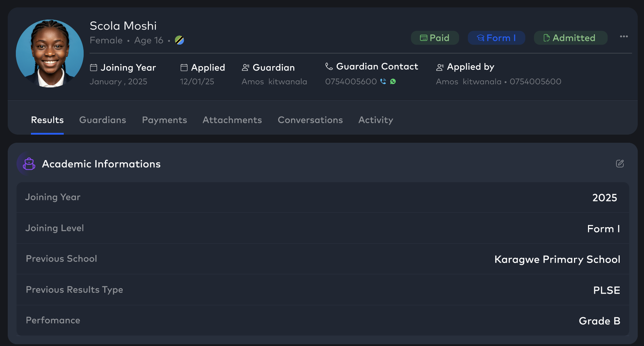Click the phone icon next to Guardian Contact
Viewport: 644px width, 346px height.
tap(329, 66)
